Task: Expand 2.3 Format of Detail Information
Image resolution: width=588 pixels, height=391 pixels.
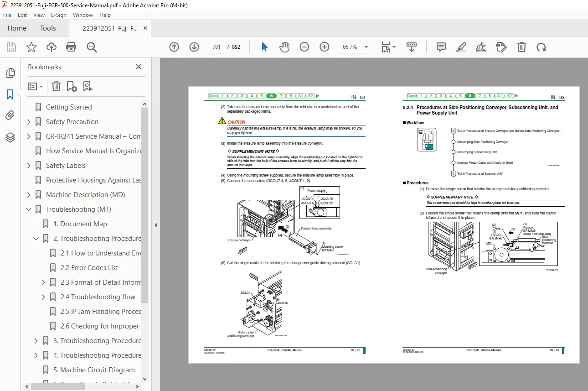Action: coord(43,282)
